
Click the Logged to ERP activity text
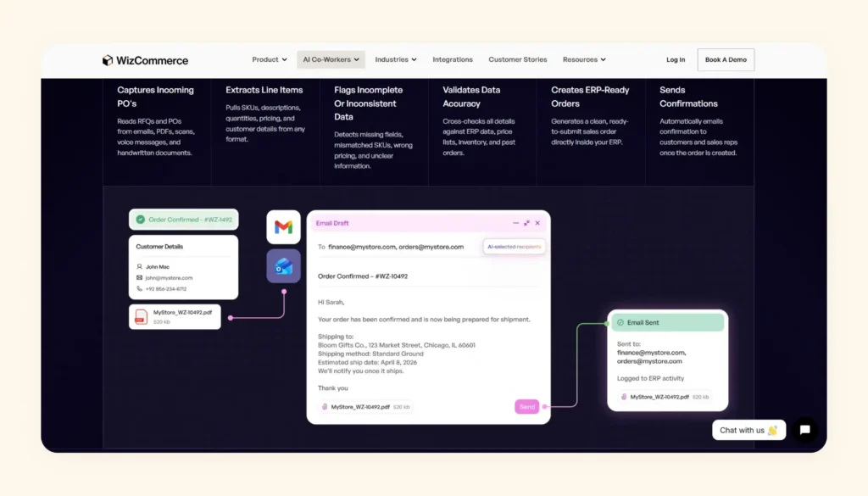tap(650, 379)
